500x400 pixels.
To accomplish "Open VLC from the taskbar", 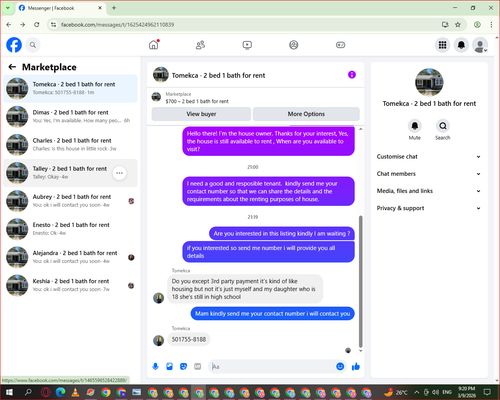I will (76, 392).
